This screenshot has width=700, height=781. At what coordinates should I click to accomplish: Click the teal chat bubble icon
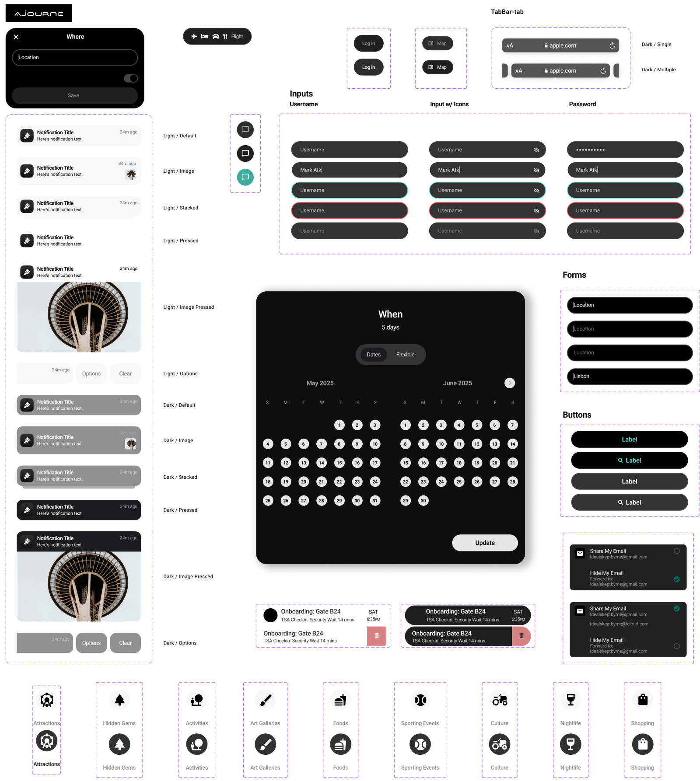pos(245,177)
